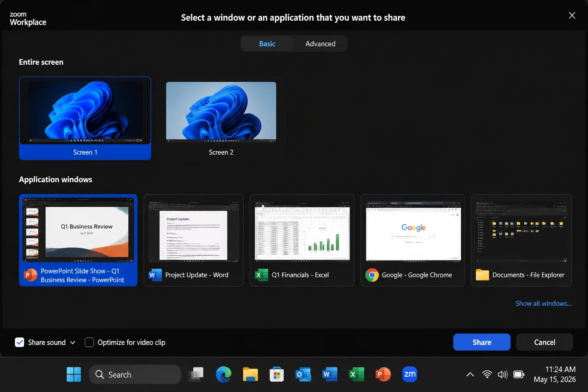Click the Q1 Financials - Excel label
This screenshot has height=392, width=588.
click(x=300, y=275)
